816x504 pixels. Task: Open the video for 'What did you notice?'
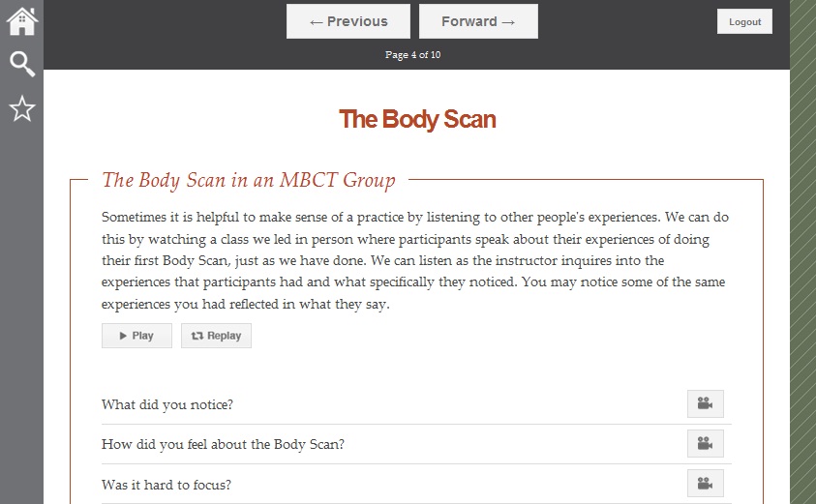[705, 404]
